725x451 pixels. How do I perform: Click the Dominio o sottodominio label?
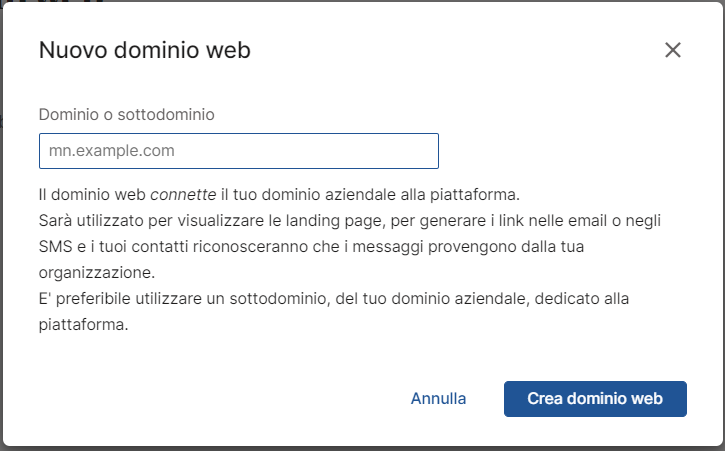point(127,114)
